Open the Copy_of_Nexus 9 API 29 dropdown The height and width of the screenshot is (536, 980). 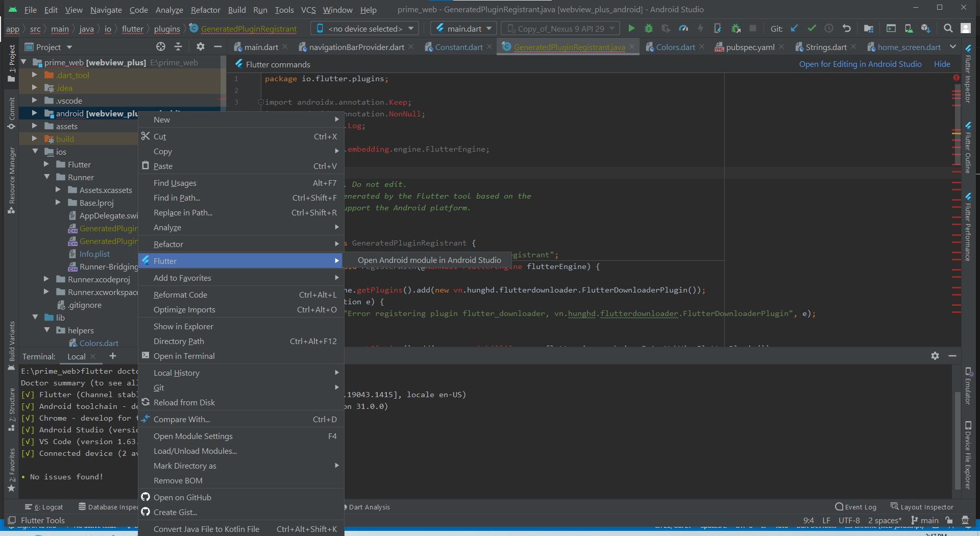pyautogui.click(x=560, y=29)
